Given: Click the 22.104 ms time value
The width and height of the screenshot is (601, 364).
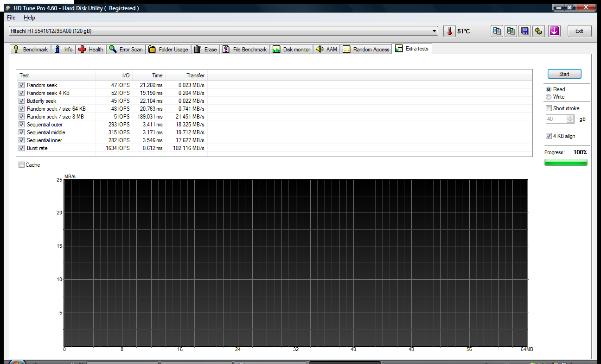Looking at the screenshot, I should coord(152,101).
